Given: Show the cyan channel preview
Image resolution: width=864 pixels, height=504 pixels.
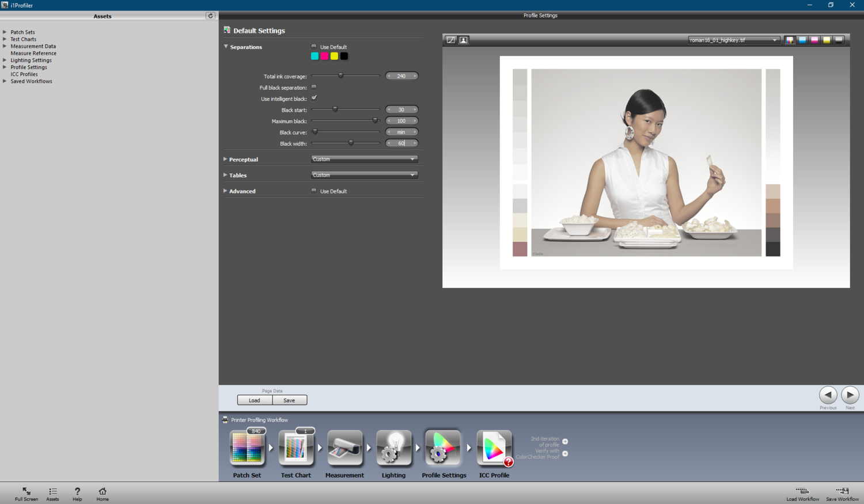Looking at the screenshot, I should point(802,40).
